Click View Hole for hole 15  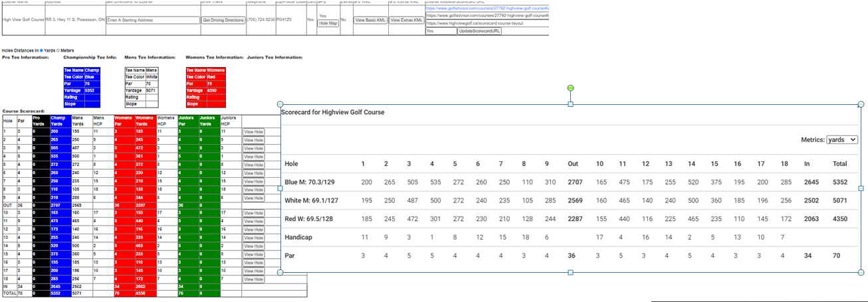pos(254,254)
